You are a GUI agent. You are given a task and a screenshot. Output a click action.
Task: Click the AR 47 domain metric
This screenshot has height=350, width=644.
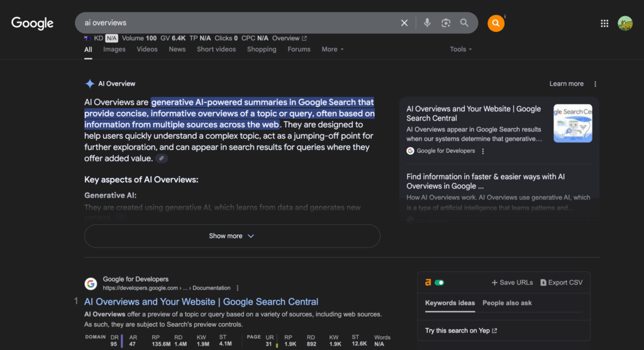point(133,341)
